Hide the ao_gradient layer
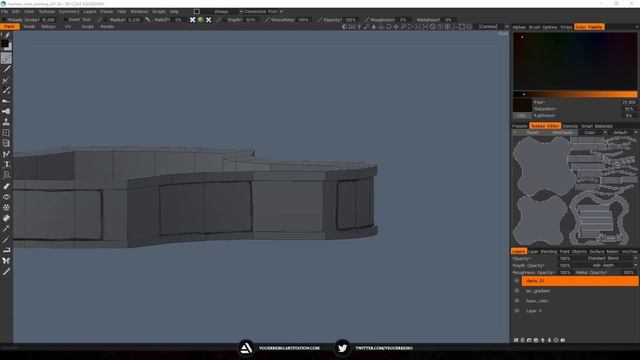Viewport: 640px width, 360px height. pos(517,291)
